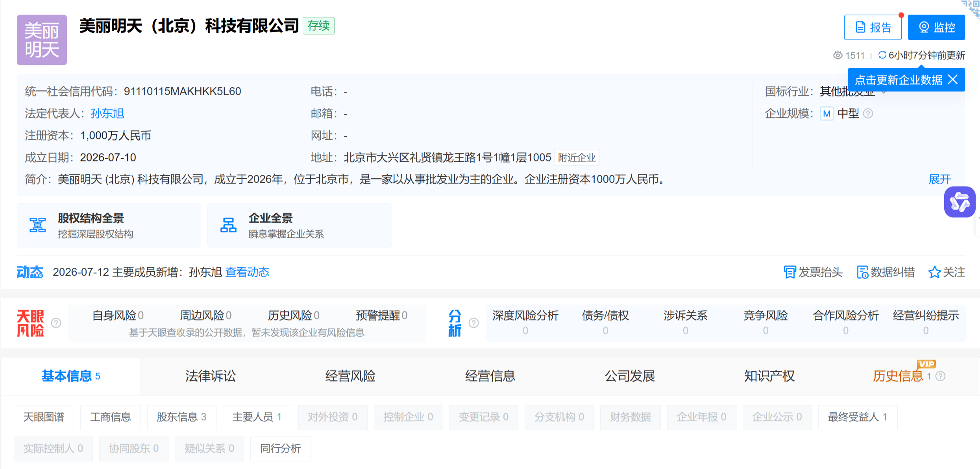980x469 pixels.
Task: Click the 股权结构全景 structure icon
Action: pyautogui.click(x=38, y=225)
